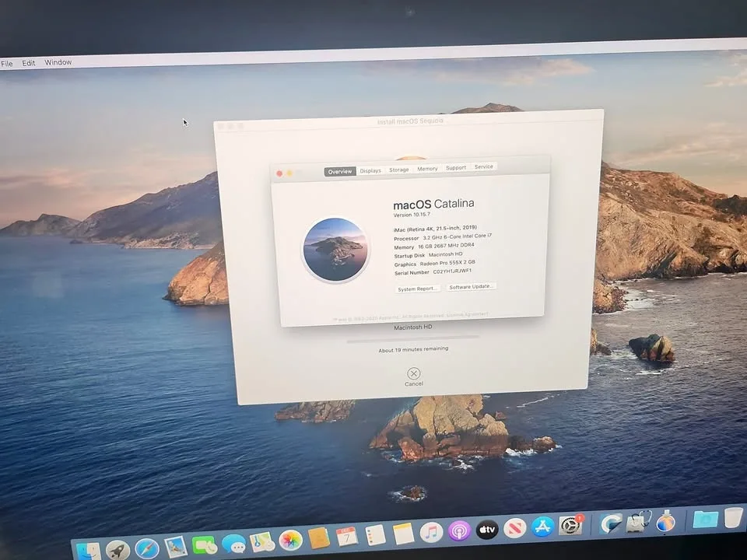The width and height of the screenshot is (747, 560).
Task: Open the Memory tab
Action: pos(427,169)
